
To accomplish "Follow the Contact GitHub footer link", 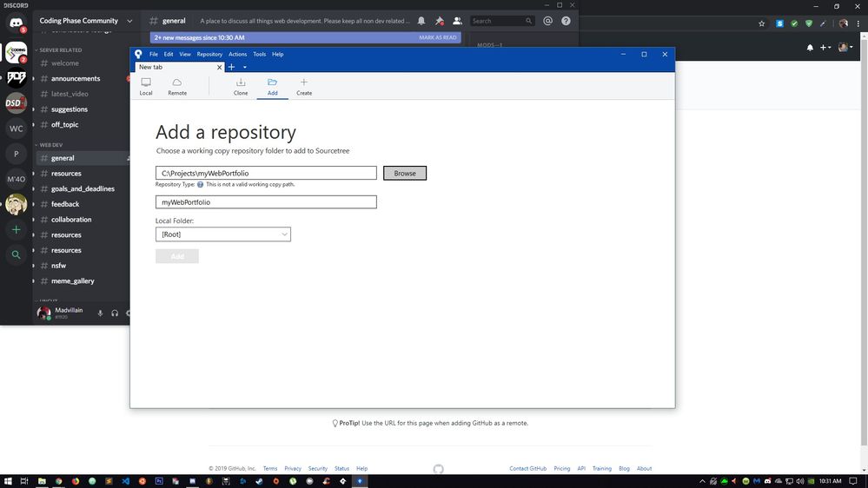I will tap(527, 469).
